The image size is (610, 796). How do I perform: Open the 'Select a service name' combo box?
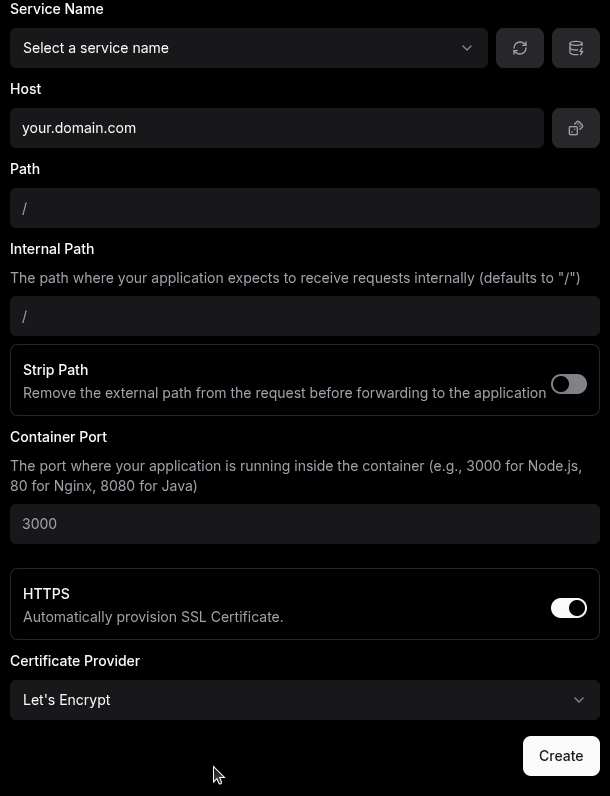(249, 48)
